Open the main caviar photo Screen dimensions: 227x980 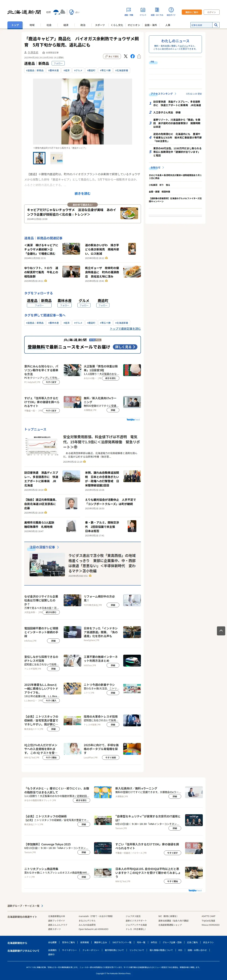[x=83, y=112]
